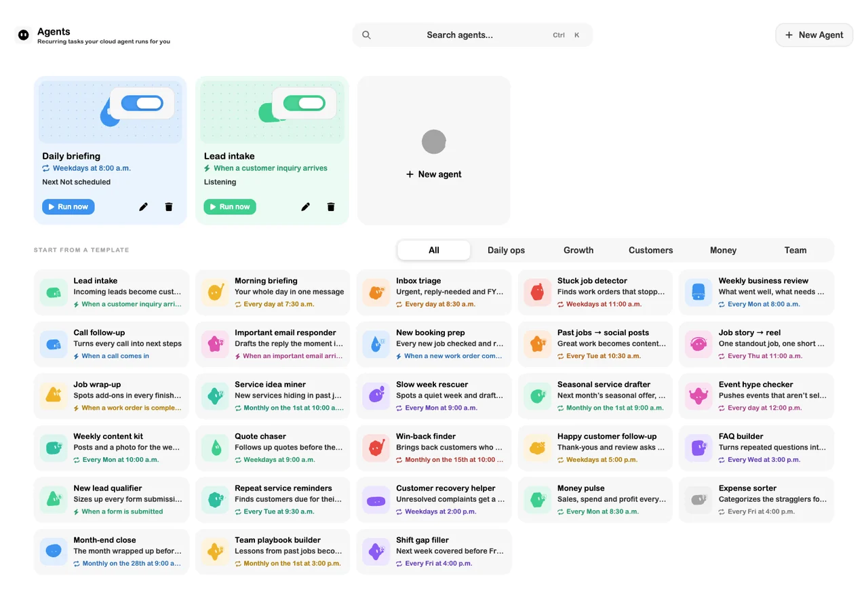
Task: Click the Slow week rescuer template title
Action: pyautogui.click(x=432, y=385)
